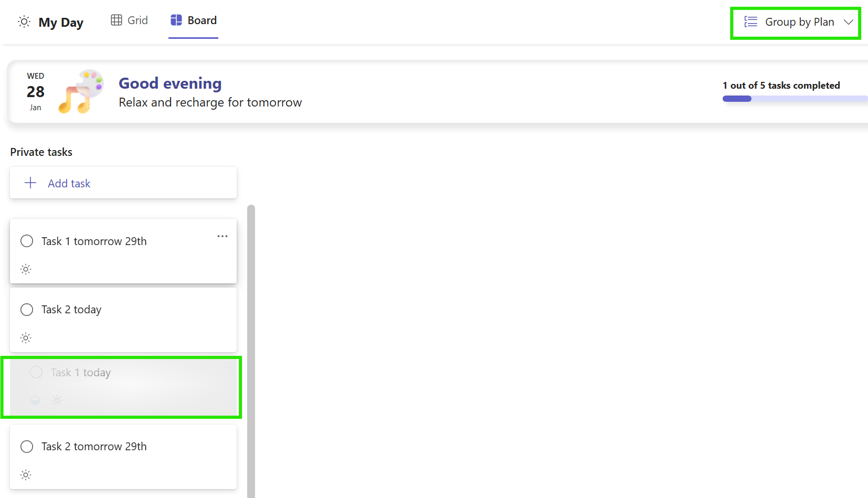
Task: Click the Board view icon
Action: (x=176, y=20)
